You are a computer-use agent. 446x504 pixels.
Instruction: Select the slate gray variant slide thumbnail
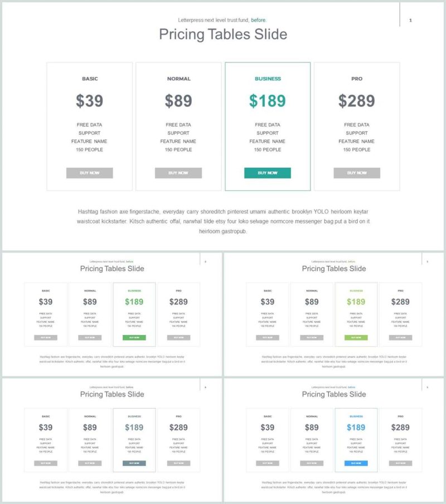click(x=112, y=440)
